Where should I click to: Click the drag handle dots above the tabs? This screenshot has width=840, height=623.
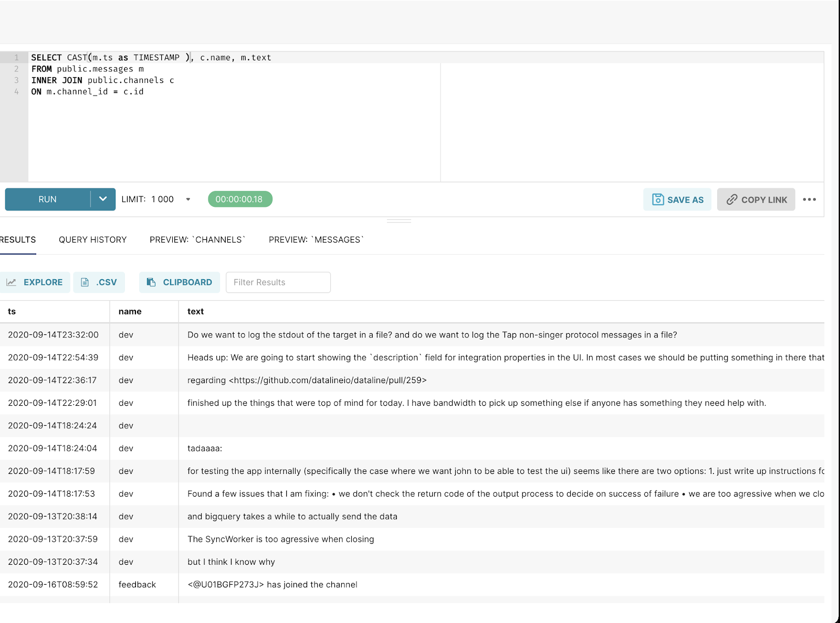(x=399, y=221)
